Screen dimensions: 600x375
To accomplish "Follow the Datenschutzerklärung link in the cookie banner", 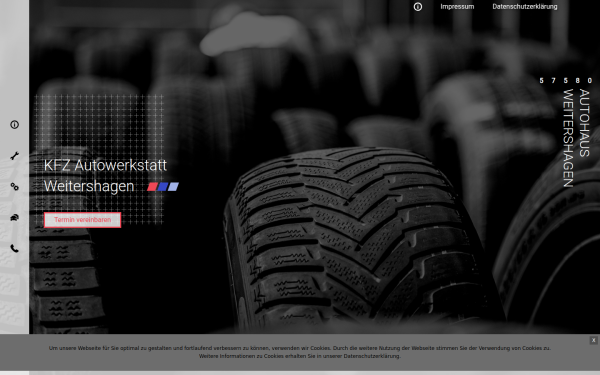I will (371, 356).
